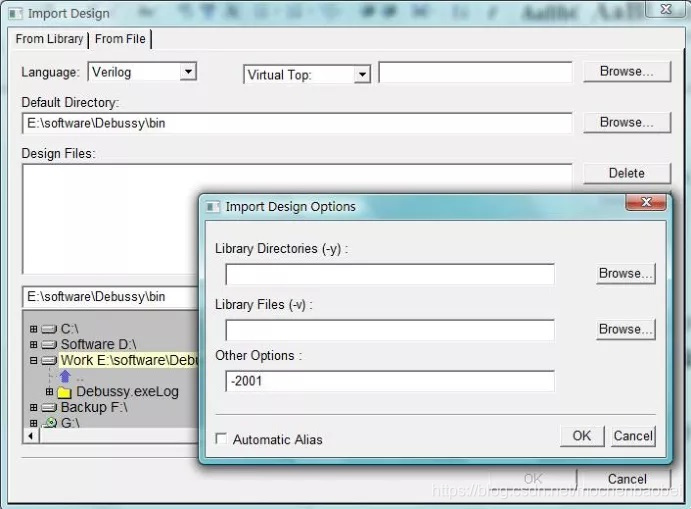Image resolution: width=691 pixels, height=509 pixels.
Task: Select the G:\ optical drive icon
Action: [x=50, y=423]
